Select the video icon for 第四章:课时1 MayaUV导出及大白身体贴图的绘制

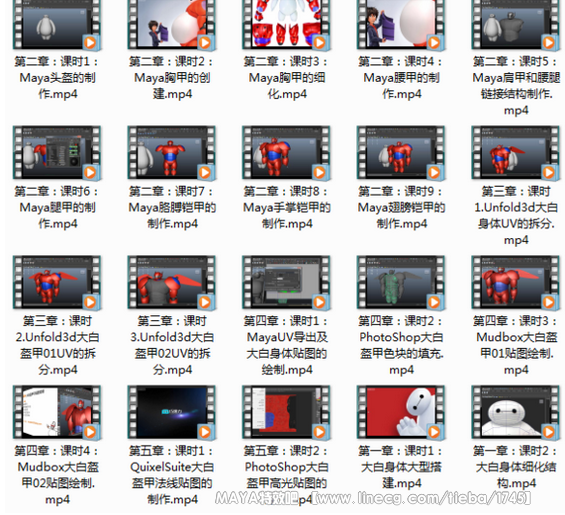click(x=286, y=282)
